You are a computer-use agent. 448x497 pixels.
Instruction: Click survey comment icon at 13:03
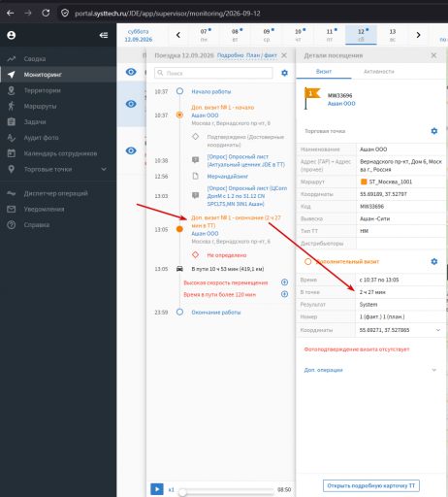pos(195,195)
